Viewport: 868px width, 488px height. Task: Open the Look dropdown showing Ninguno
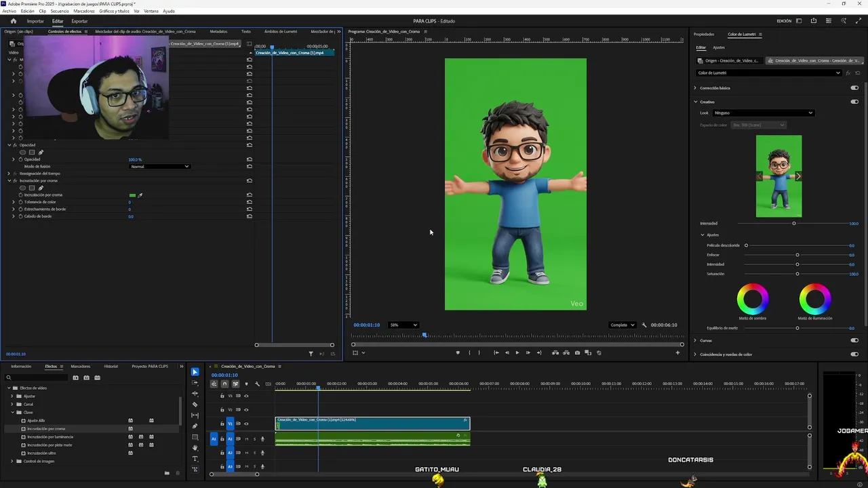pyautogui.click(x=762, y=113)
